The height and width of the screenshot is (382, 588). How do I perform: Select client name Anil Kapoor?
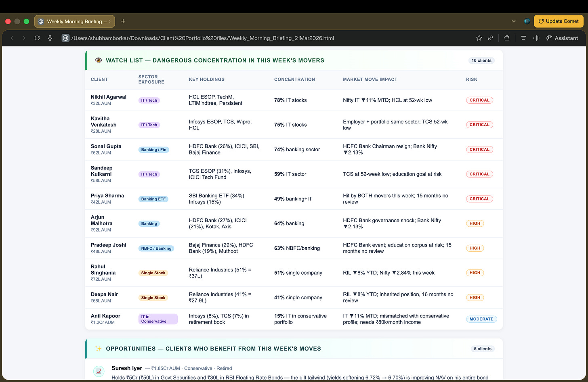[106, 316]
